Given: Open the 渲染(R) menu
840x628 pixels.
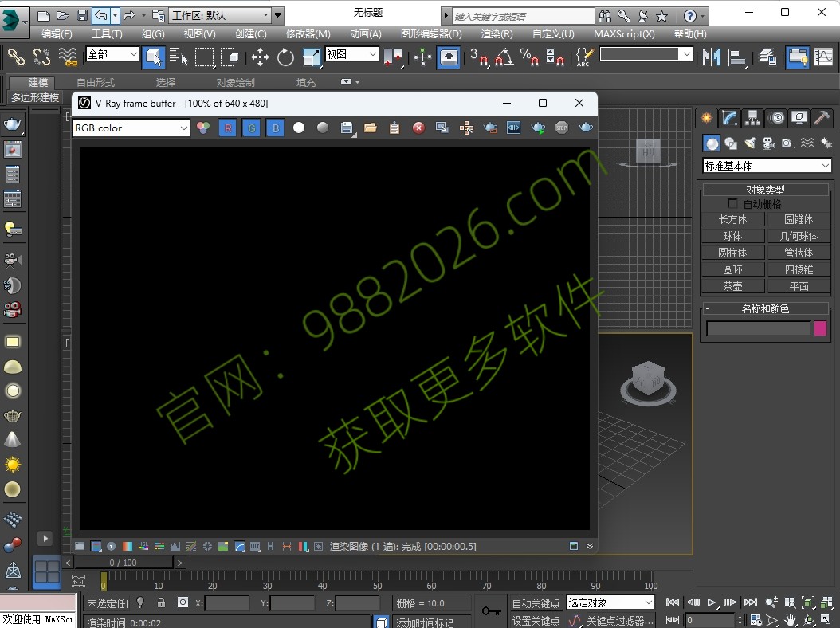Looking at the screenshot, I should pyautogui.click(x=497, y=33).
